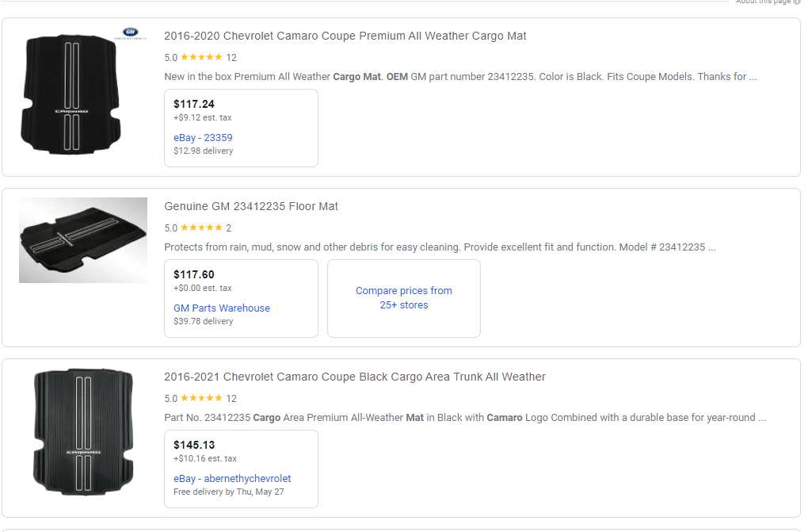The image size is (812, 532).
Task: Visit the eBay - abernethychevrolet seller link
Action: [232, 478]
